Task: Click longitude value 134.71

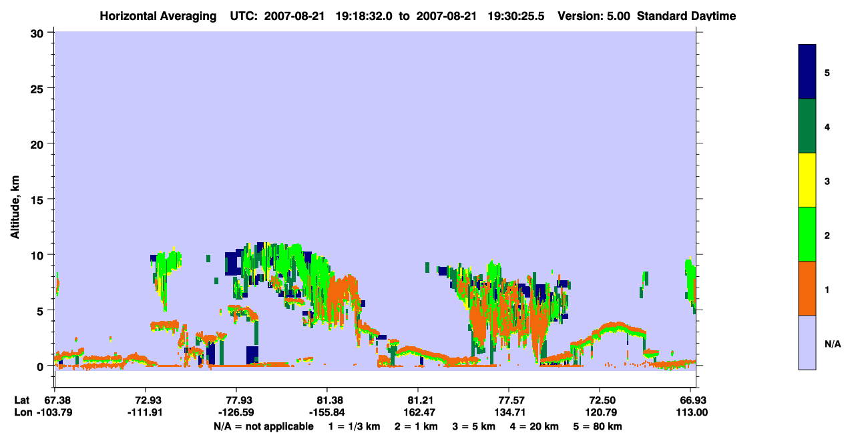Action: 509,412
